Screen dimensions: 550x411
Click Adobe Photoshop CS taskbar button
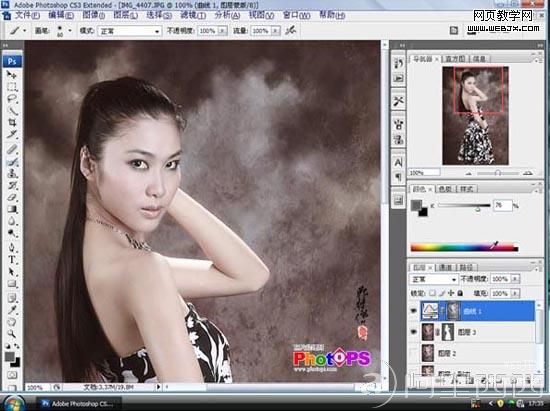pos(78,404)
